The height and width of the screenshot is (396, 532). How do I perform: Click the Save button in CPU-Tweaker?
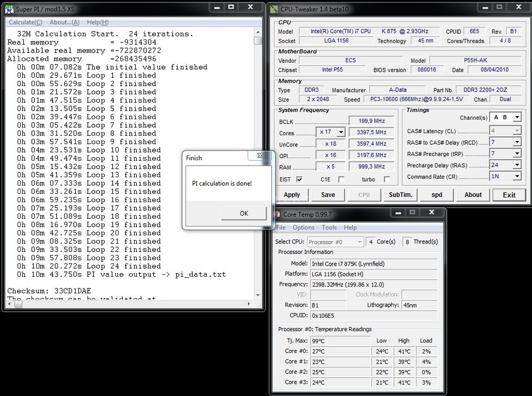[328, 195]
